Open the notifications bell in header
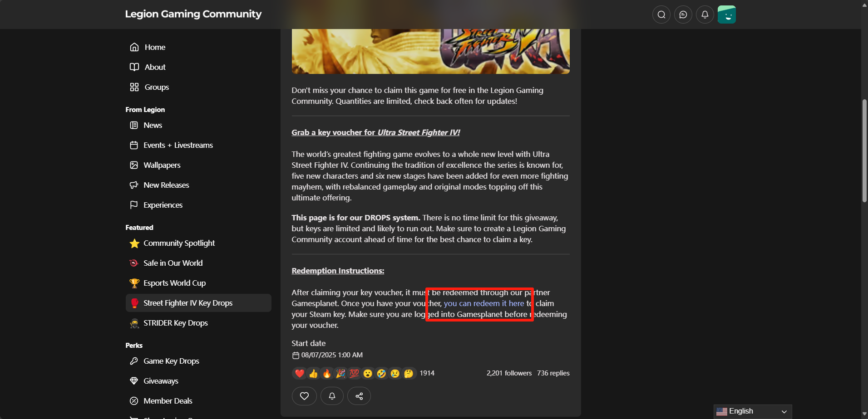Screen dimensions: 868x419 click(705, 15)
